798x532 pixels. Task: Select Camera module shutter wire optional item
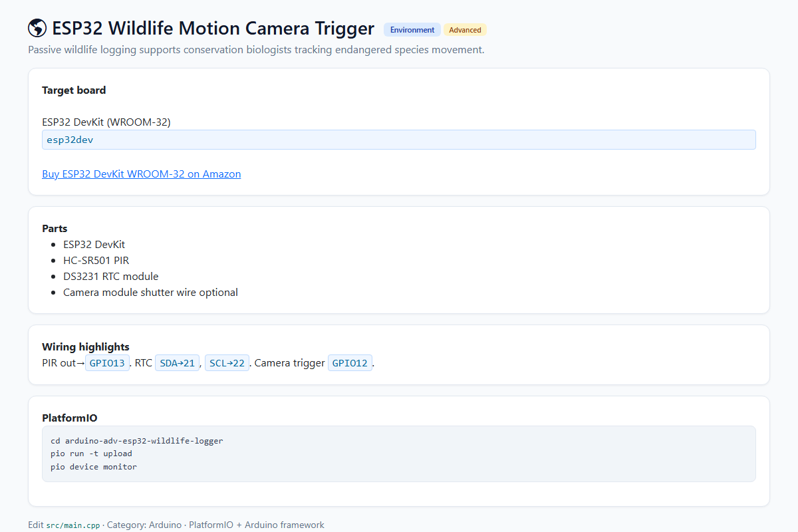click(150, 293)
